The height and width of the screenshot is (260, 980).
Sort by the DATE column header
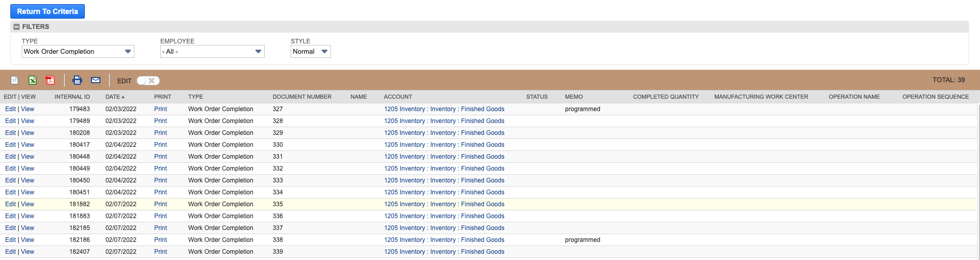coord(115,97)
